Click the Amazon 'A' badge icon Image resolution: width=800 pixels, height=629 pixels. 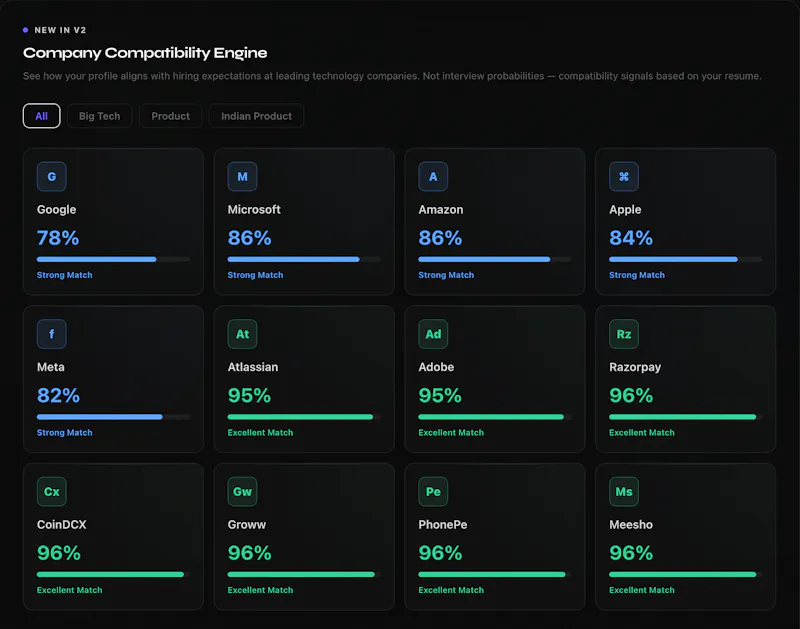433,177
